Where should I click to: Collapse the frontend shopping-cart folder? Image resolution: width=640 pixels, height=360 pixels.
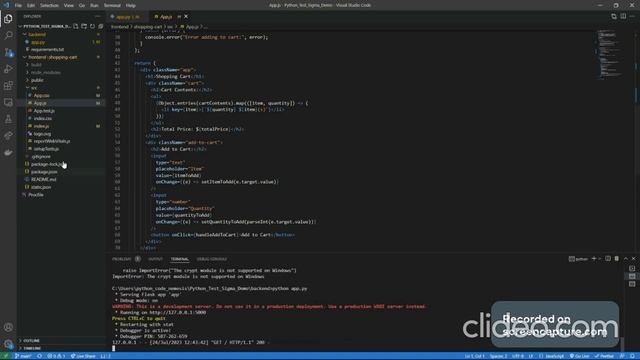(x=61, y=57)
